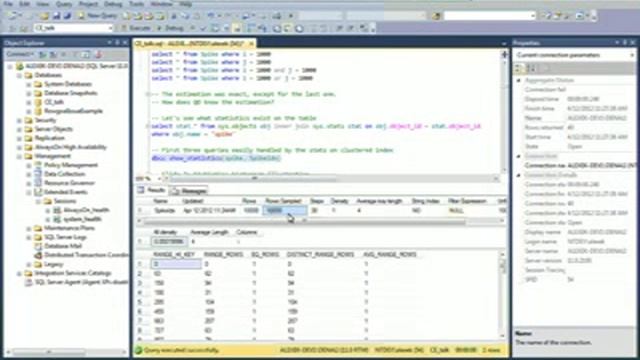Viewport: 640px width, 360px height.
Task: Expand the Server Objects node
Action: coord(19,129)
